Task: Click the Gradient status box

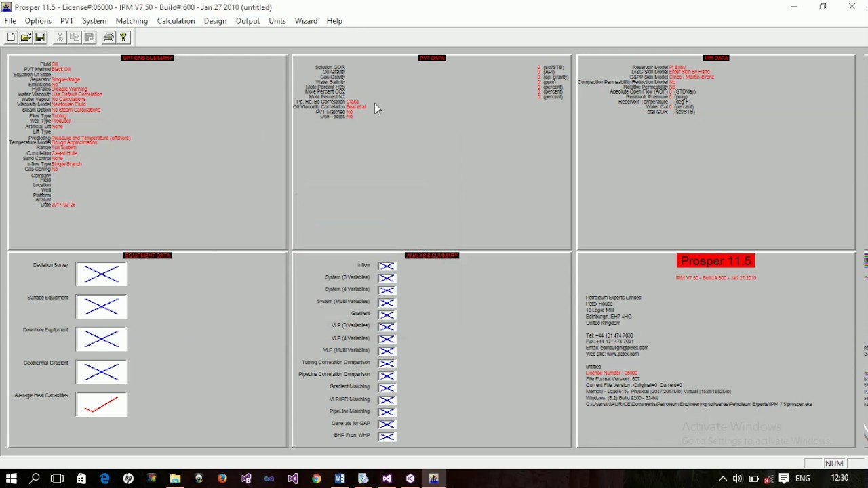Action: point(387,314)
